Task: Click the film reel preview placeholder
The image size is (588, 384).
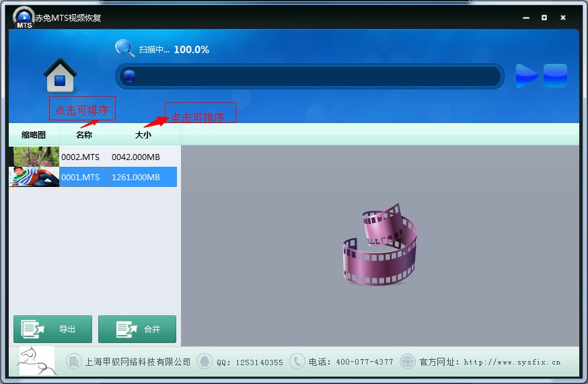Action: coord(379,245)
